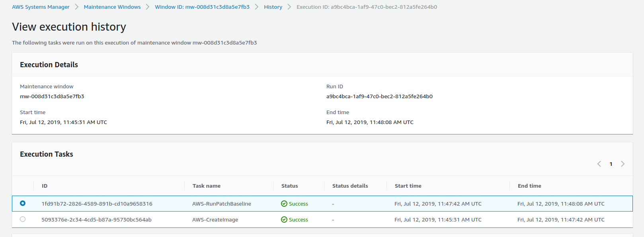Click the AWS Systems Manager breadcrumb link
Viewport: 644px width, 237px height.
41,7
